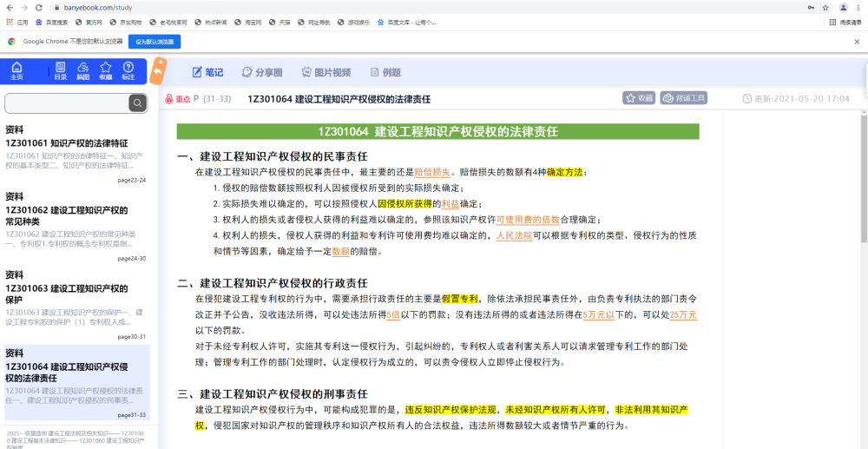Click the underlined 赔偿损失 keyword

click(432, 172)
